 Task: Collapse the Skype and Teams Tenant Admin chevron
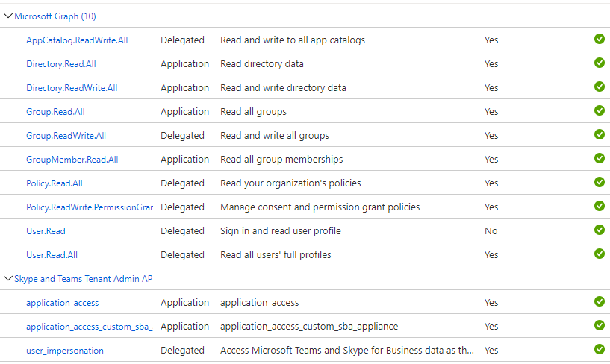pyautogui.click(x=7, y=278)
